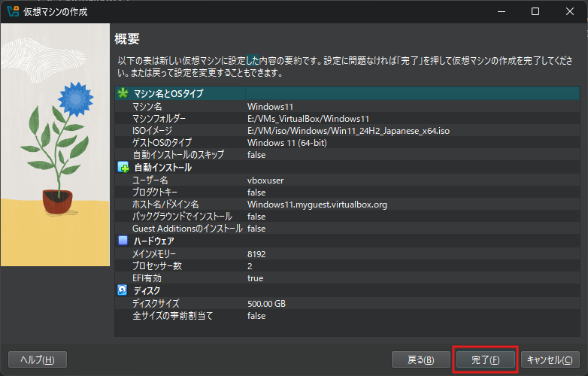Click the VirtualBox logo in title bar

(13, 11)
